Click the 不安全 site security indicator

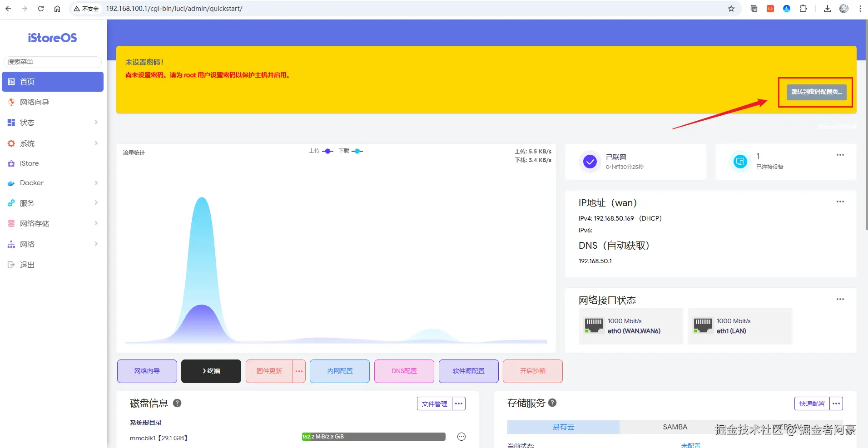86,9
